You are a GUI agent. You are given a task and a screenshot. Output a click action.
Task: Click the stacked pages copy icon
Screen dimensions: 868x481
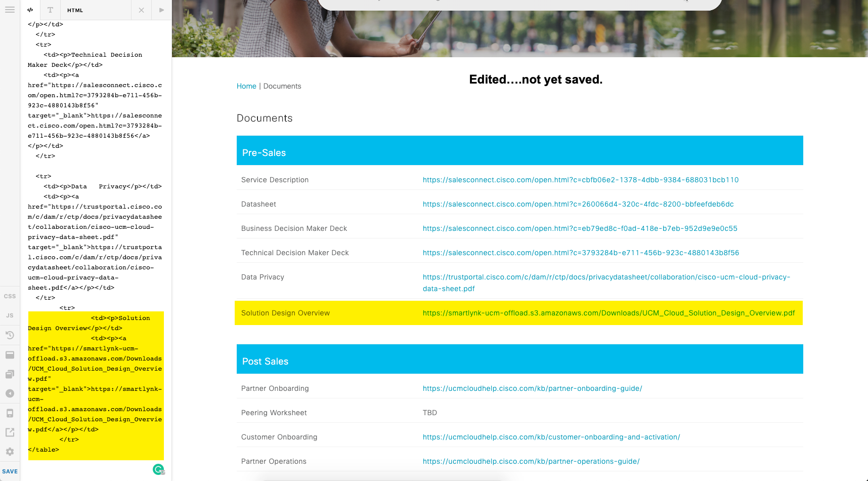coord(10,374)
